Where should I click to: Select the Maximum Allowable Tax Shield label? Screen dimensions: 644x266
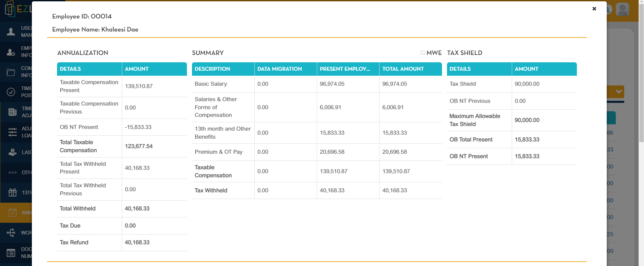[475, 120]
